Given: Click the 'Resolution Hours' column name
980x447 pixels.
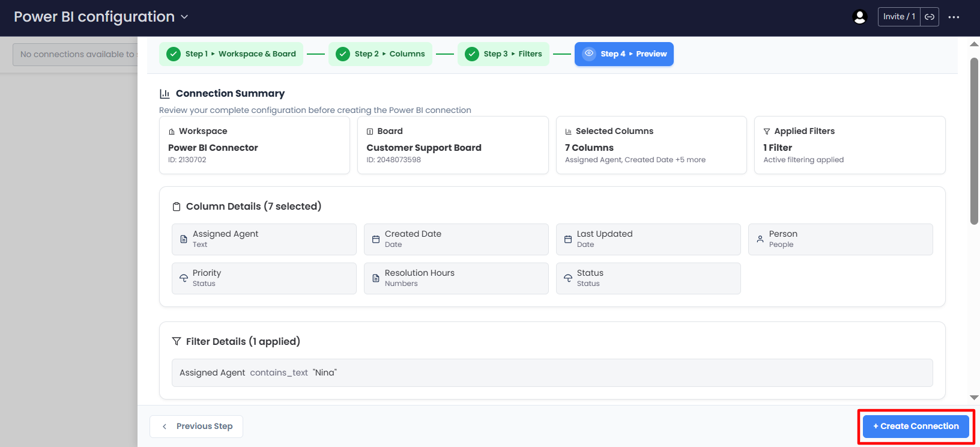Looking at the screenshot, I should 420,273.
